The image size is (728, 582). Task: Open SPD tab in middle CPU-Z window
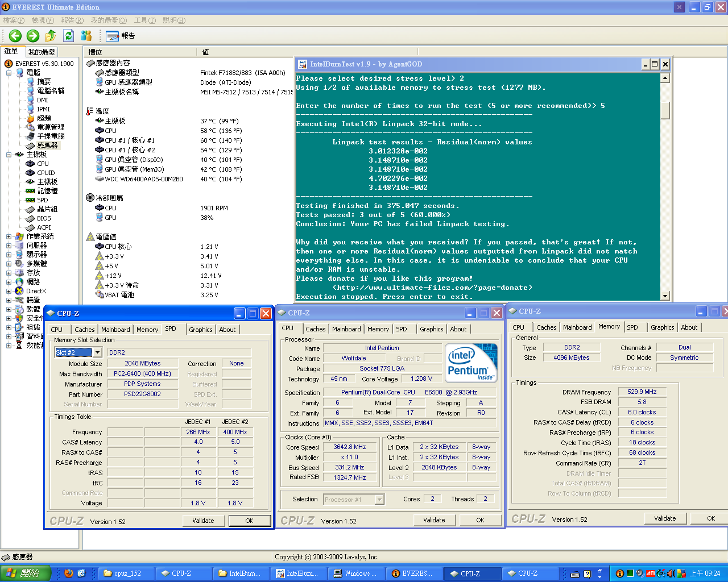click(402, 329)
